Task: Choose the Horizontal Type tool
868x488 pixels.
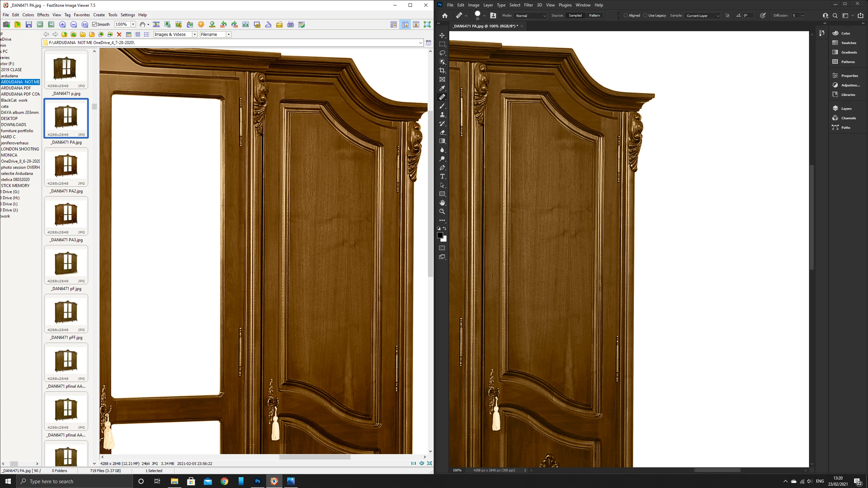Action: [442, 176]
